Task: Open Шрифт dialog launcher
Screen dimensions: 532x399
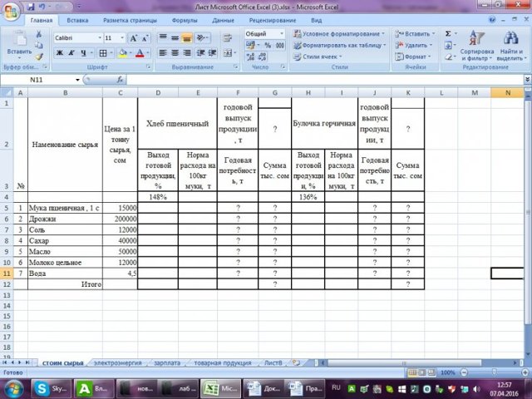Action: click(x=148, y=66)
